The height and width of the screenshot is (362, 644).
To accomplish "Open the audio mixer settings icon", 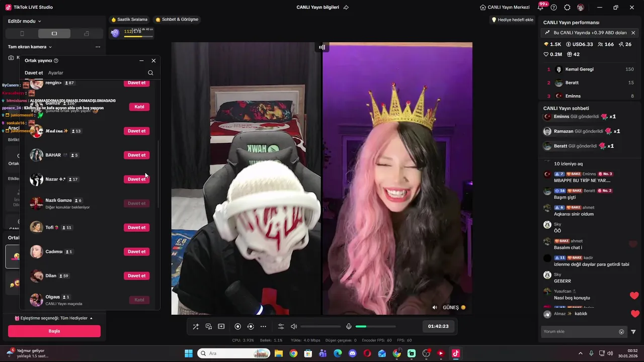I will click(x=281, y=326).
